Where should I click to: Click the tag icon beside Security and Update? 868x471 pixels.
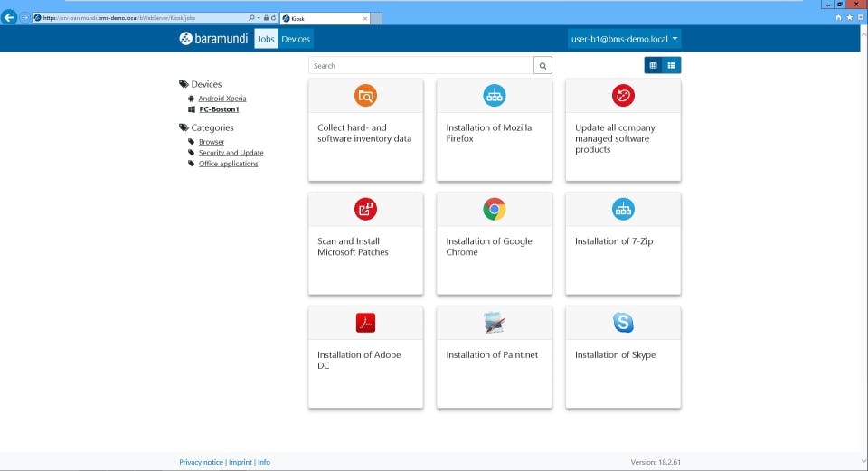(192, 153)
